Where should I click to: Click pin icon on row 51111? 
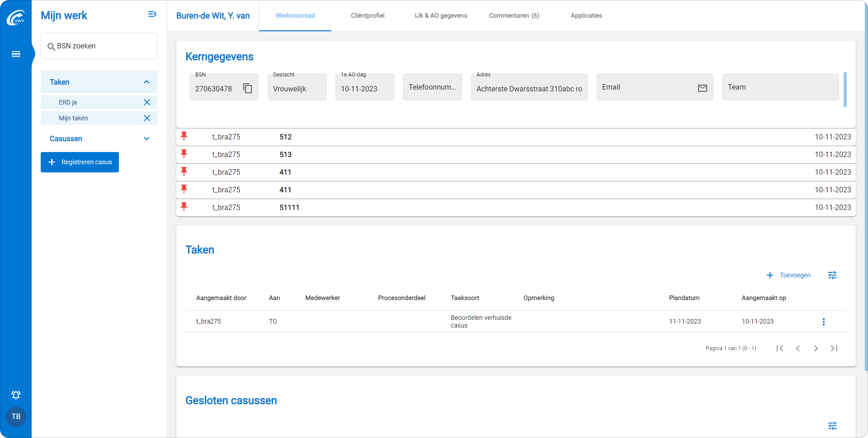(x=184, y=207)
